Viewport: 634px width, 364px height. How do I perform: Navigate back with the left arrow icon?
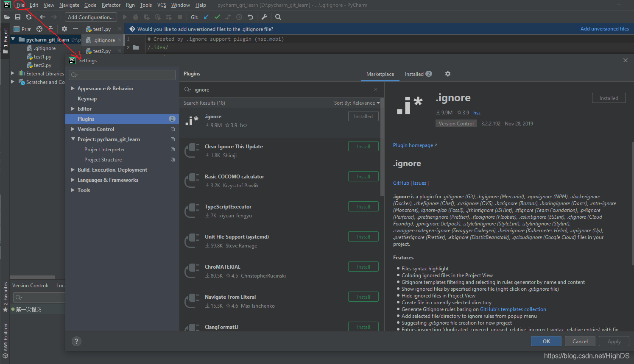42,17
